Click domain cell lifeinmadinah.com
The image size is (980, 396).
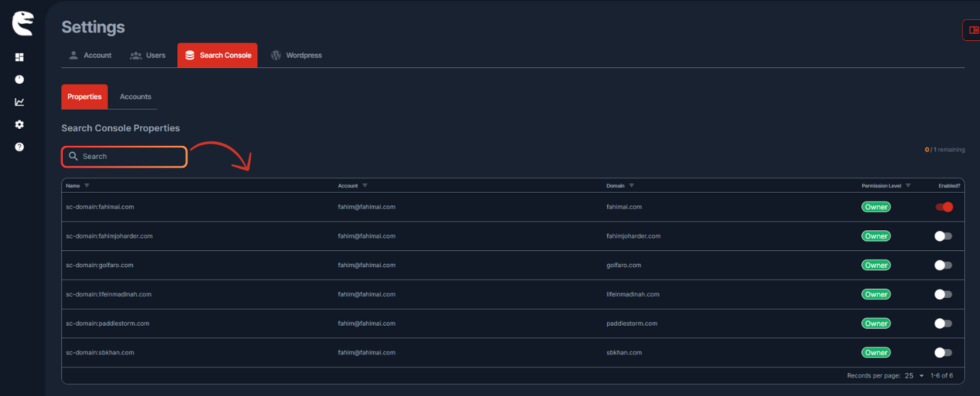(x=633, y=294)
